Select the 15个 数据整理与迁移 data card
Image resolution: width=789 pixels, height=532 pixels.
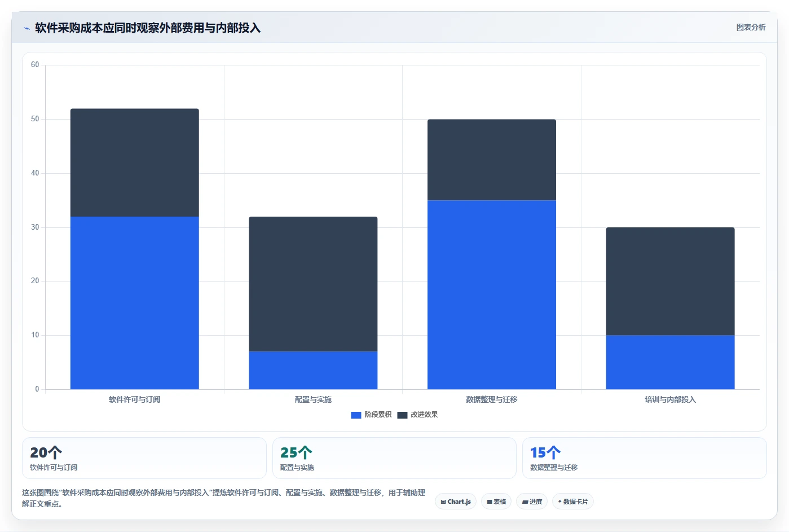(x=644, y=458)
